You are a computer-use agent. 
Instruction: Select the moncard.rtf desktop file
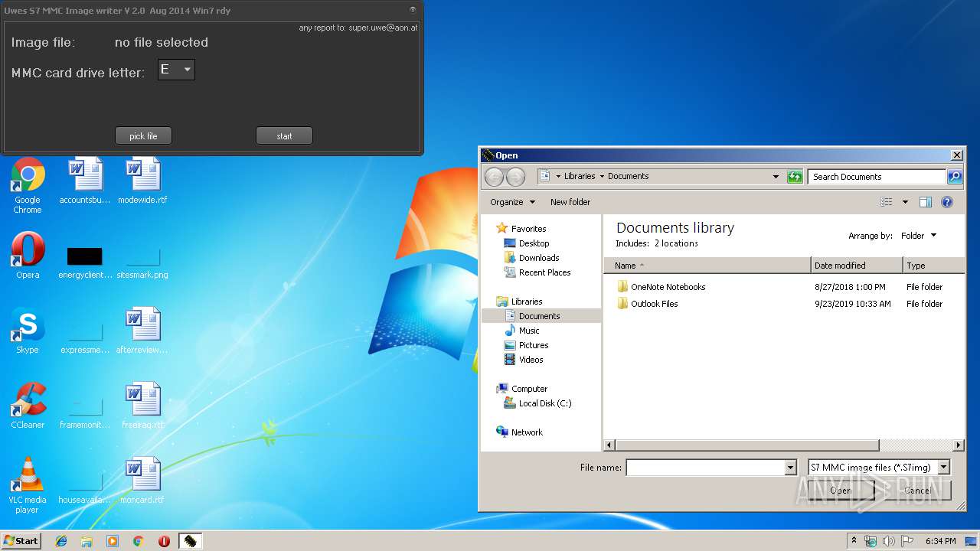click(142, 481)
